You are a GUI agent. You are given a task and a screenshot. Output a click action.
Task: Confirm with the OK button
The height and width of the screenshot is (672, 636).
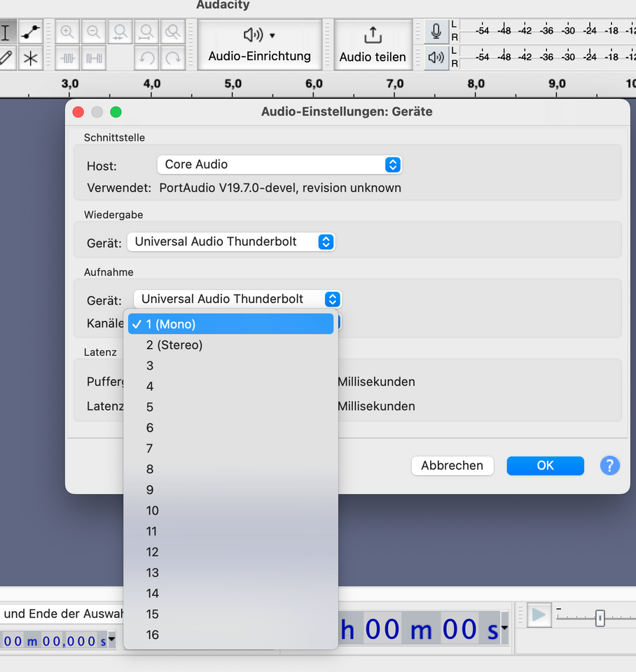coord(545,465)
